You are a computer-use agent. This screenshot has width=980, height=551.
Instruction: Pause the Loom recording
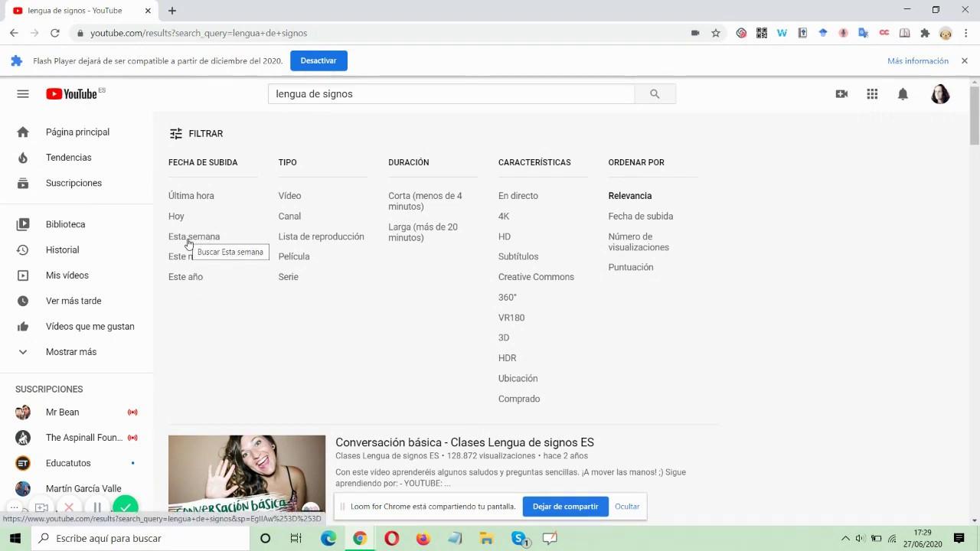tap(97, 507)
